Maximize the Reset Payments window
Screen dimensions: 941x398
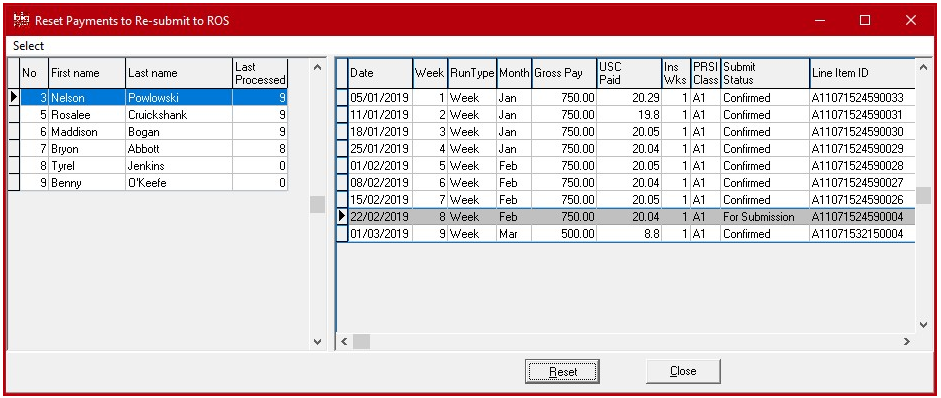pos(865,20)
